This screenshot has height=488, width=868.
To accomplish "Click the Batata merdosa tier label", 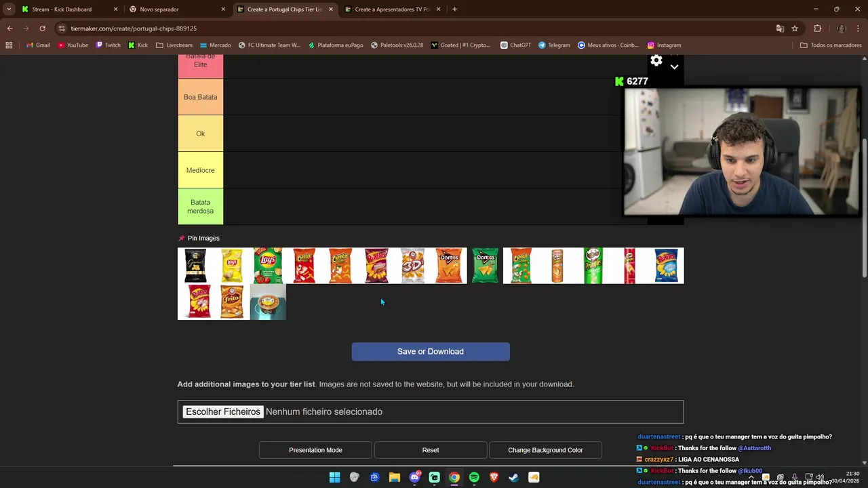I will pyautogui.click(x=200, y=207).
